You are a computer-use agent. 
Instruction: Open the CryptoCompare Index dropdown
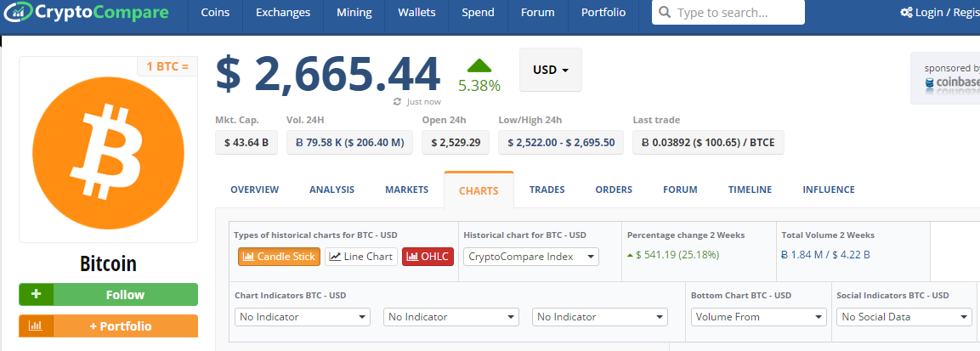pyautogui.click(x=531, y=257)
